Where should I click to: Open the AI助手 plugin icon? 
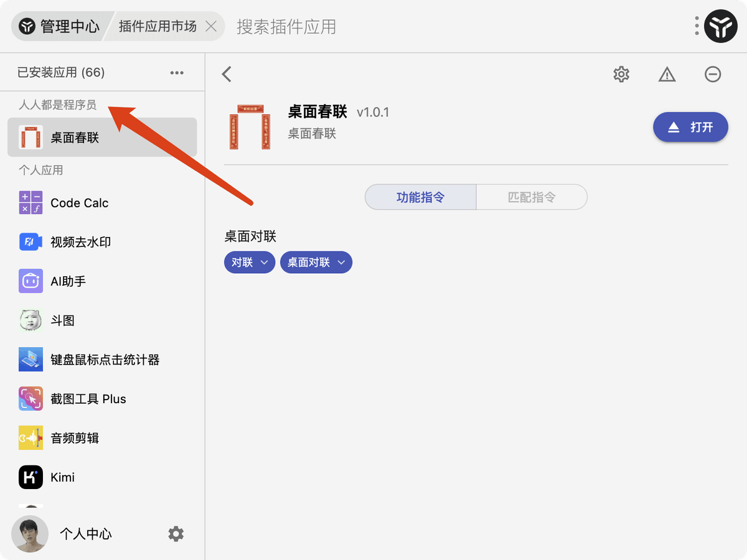point(30,281)
